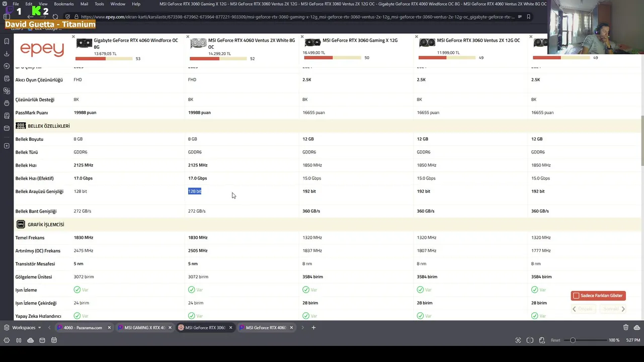Close the 4060 - Pazarama.com tab
The height and width of the screenshot is (362, 644).
(109, 327)
